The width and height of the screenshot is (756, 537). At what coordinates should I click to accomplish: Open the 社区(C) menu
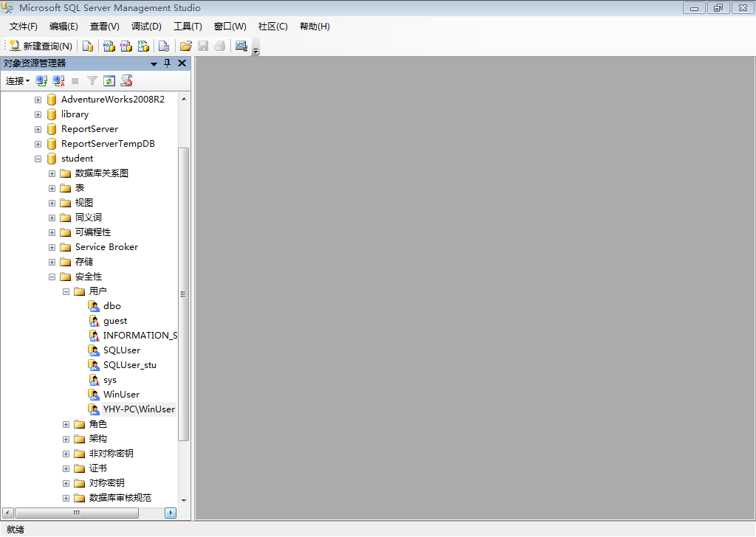pyautogui.click(x=273, y=27)
